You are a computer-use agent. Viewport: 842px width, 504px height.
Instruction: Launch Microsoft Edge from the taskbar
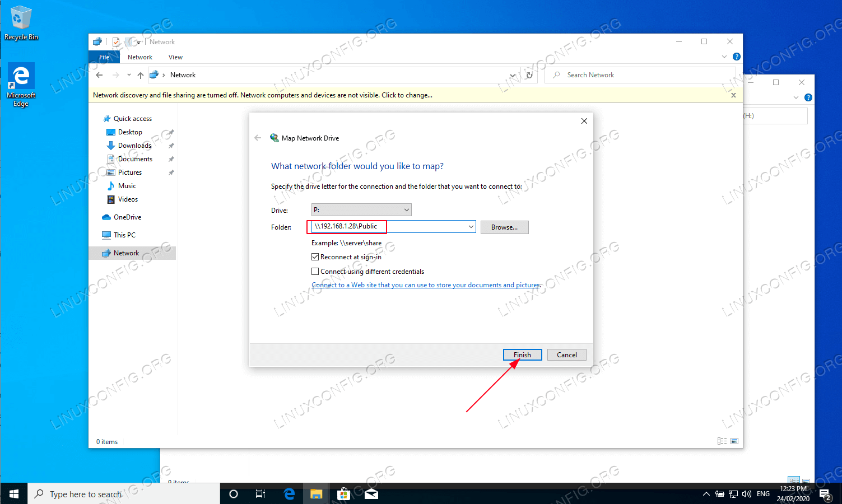(289, 493)
